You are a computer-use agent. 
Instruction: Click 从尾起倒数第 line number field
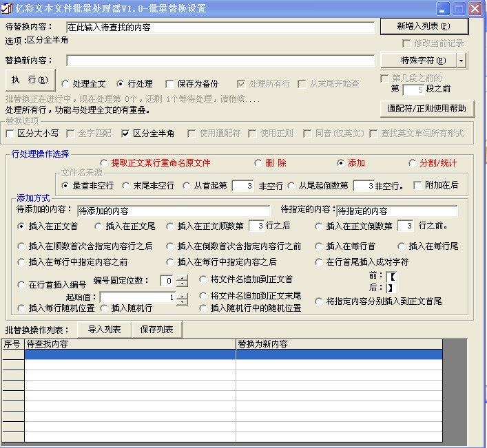pos(364,186)
